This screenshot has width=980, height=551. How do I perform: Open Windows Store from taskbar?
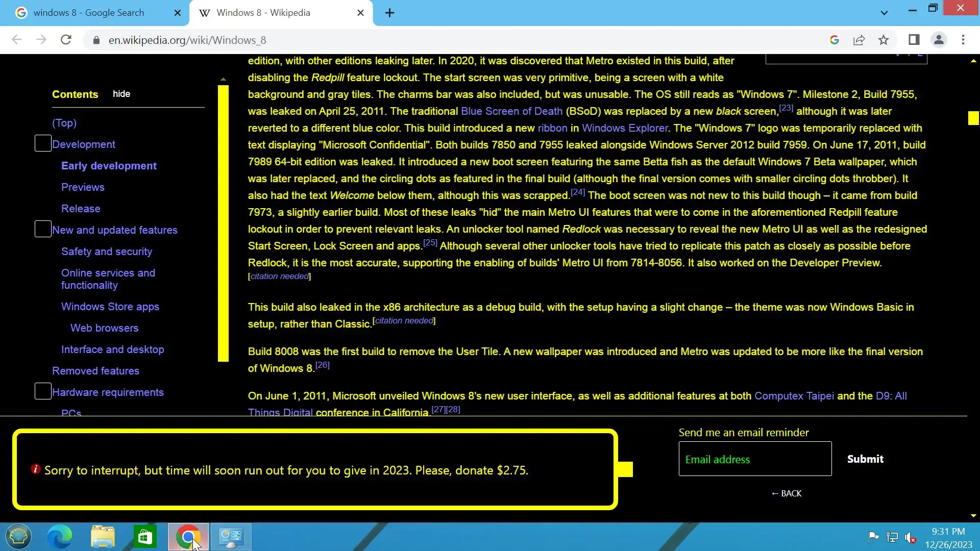[x=145, y=537]
